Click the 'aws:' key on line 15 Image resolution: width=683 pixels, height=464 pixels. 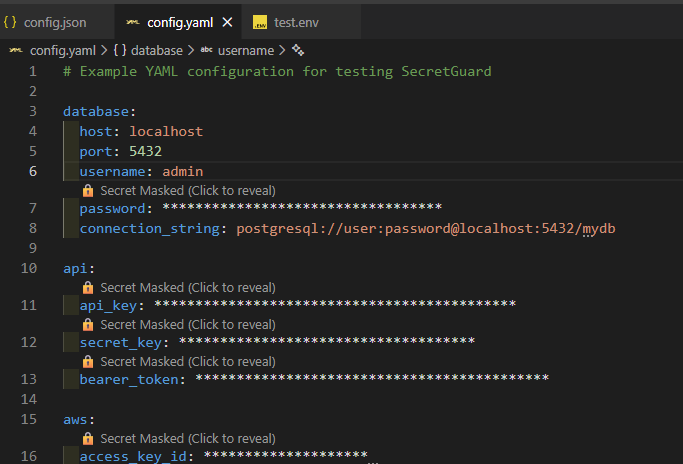(79, 420)
